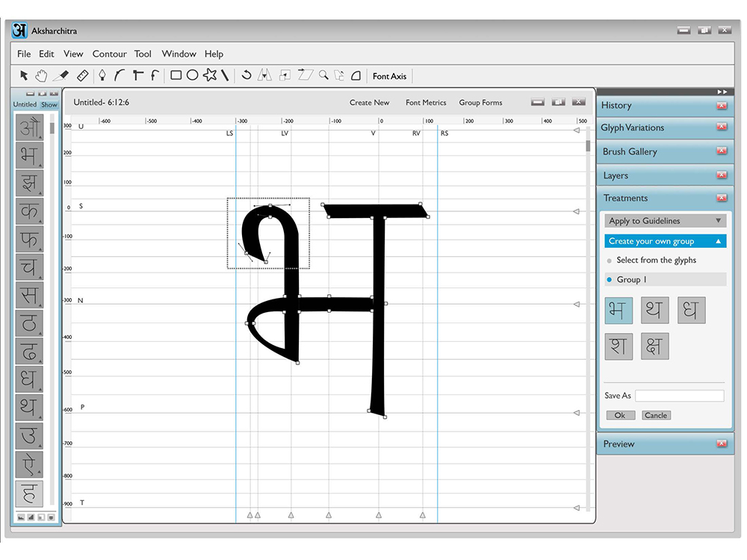The height and width of the screenshot is (560, 747).
Task: Select the arrow pointer tool
Action: pyautogui.click(x=24, y=75)
